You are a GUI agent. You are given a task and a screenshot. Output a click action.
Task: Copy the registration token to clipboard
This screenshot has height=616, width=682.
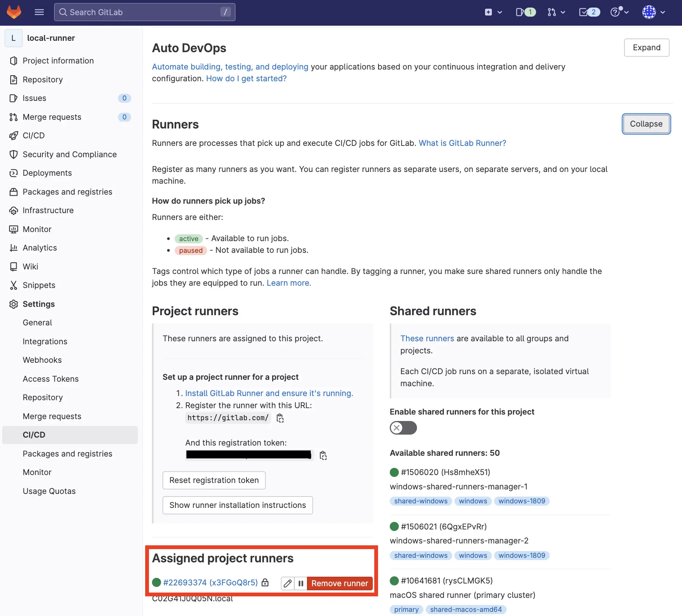point(323,455)
